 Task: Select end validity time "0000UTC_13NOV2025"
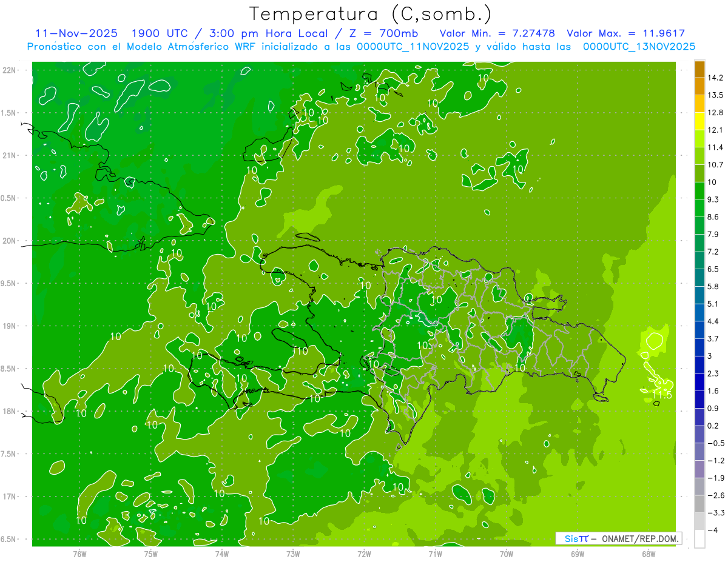tap(639, 47)
